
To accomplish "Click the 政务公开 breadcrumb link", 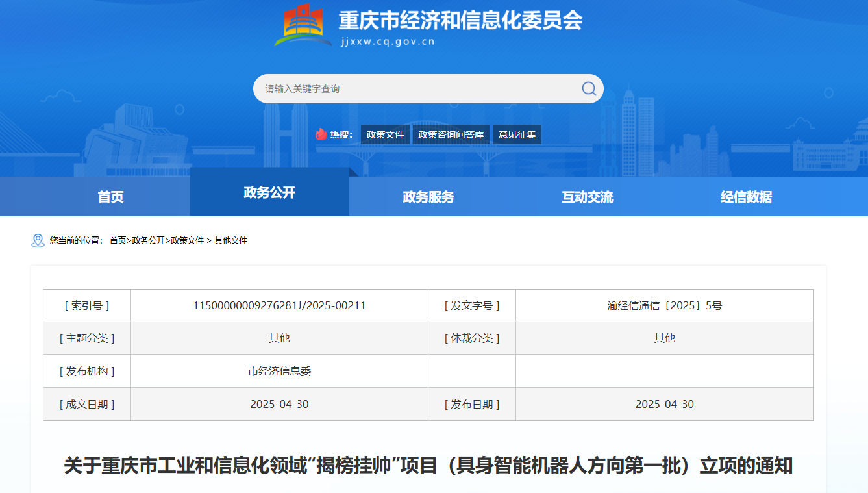I will click(x=148, y=240).
